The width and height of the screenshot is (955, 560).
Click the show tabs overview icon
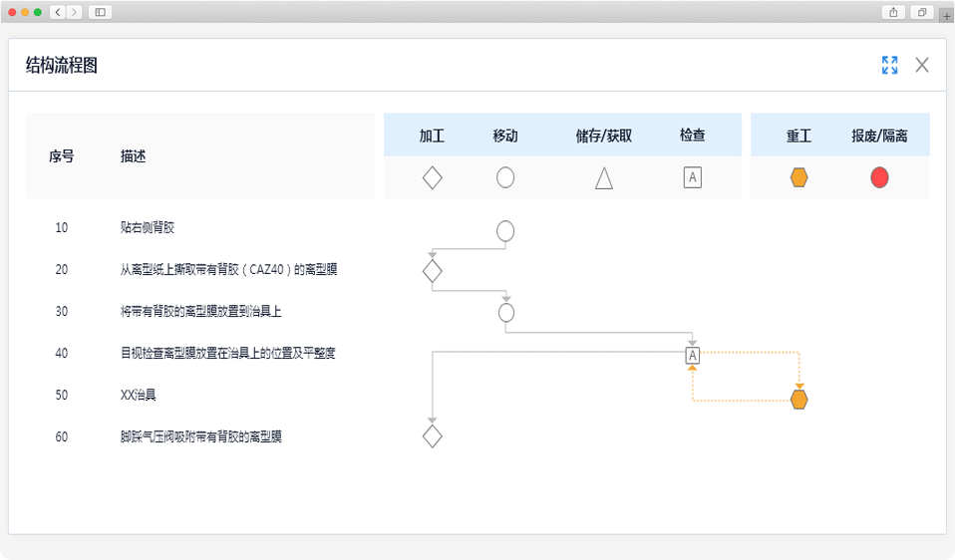point(922,12)
